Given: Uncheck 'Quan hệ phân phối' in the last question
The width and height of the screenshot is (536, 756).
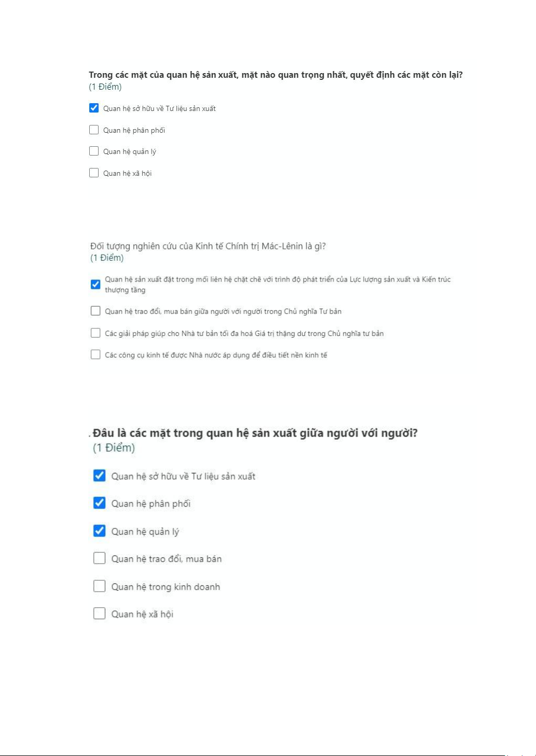Looking at the screenshot, I should click(x=100, y=503).
